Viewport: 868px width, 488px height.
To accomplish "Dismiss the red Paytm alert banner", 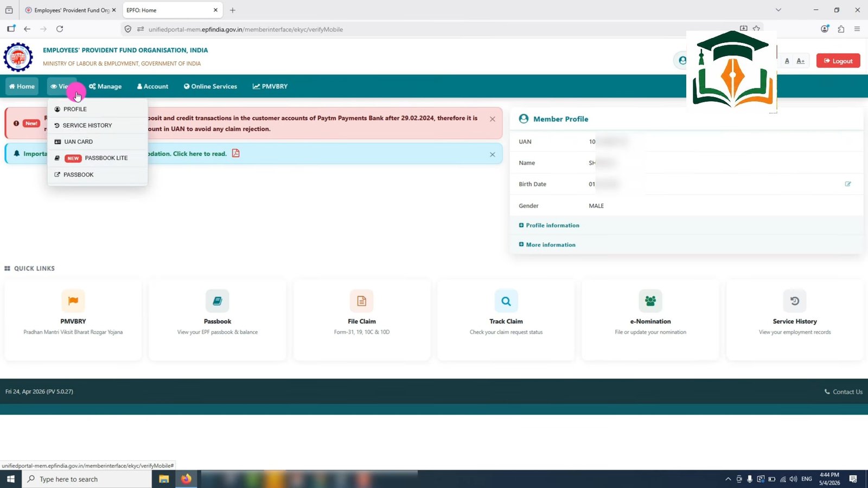I will coord(493,119).
